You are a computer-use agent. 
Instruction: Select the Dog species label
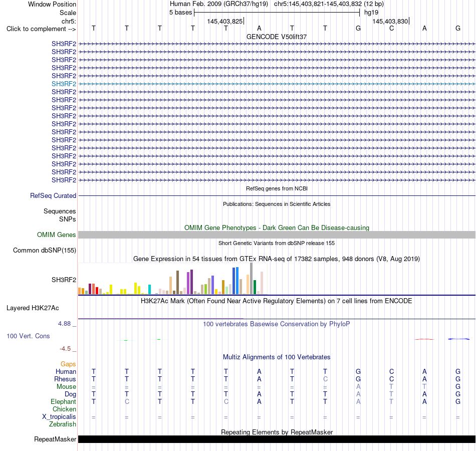(70, 394)
